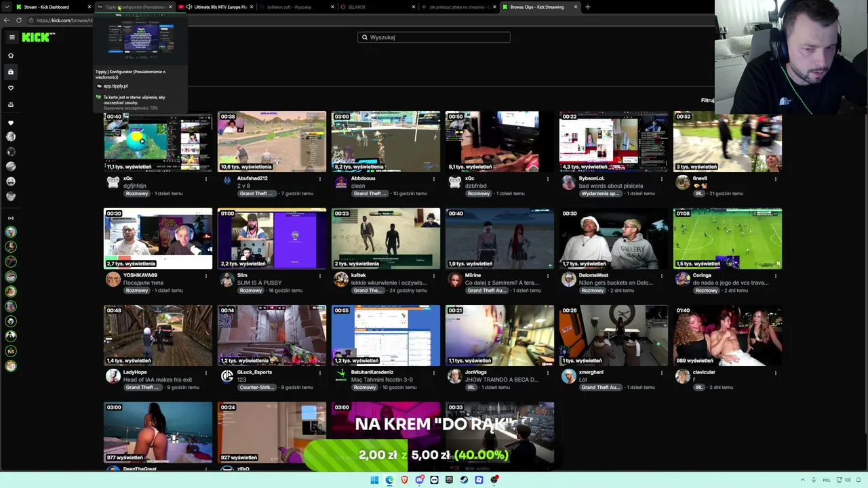Click the browser address bar URL
This screenshot has width=868, height=488.
click(x=64, y=20)
